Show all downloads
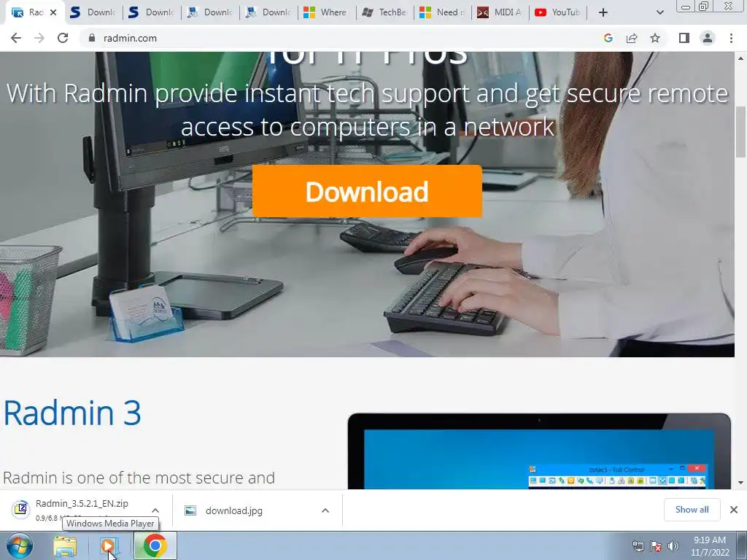The width and height of the screenshot is (747, 560). (x=692, y=510)
